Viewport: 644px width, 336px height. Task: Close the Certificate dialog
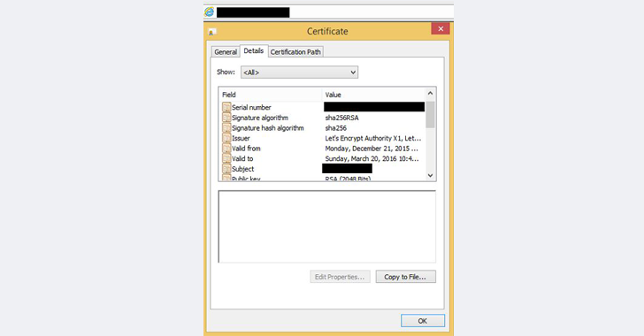(x=441, y=29)
